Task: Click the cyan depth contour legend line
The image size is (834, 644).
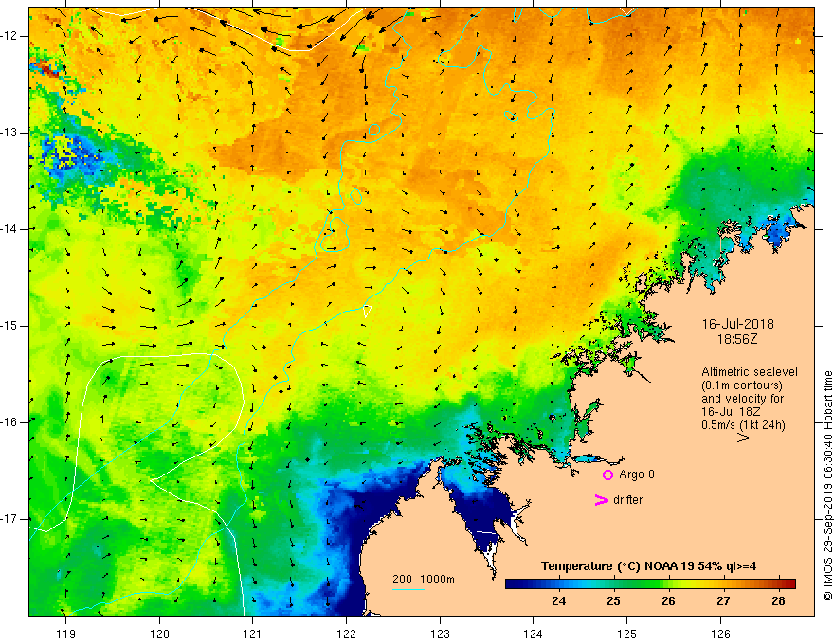Action: click(x=408, y=589)
